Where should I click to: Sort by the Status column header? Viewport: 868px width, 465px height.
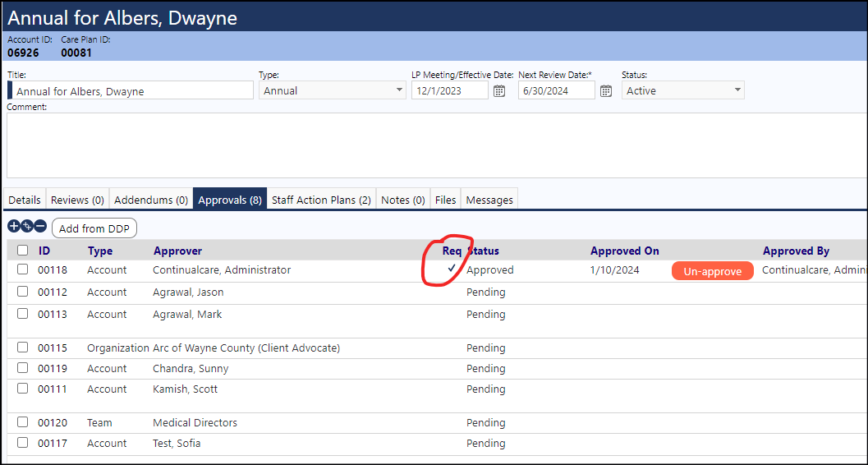click(x=483, y=251)
